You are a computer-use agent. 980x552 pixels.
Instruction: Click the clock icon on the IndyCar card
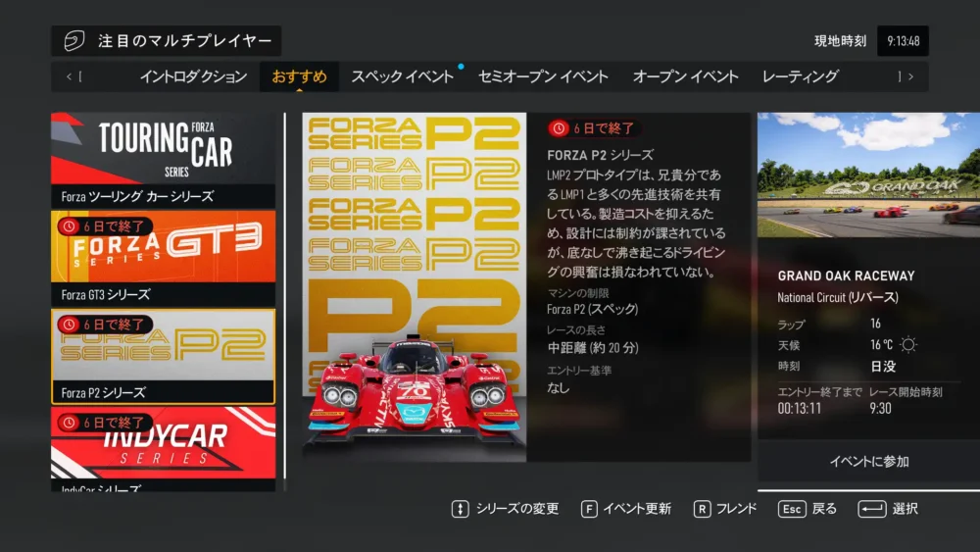(69, 423)
